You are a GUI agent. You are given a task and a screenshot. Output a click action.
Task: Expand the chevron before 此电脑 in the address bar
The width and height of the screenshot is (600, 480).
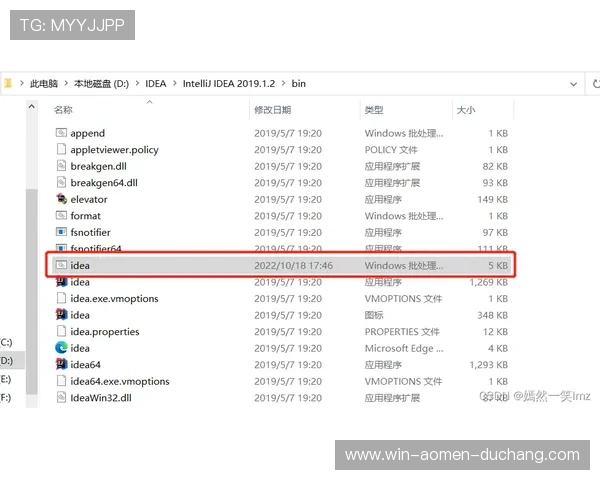[22, 83]
